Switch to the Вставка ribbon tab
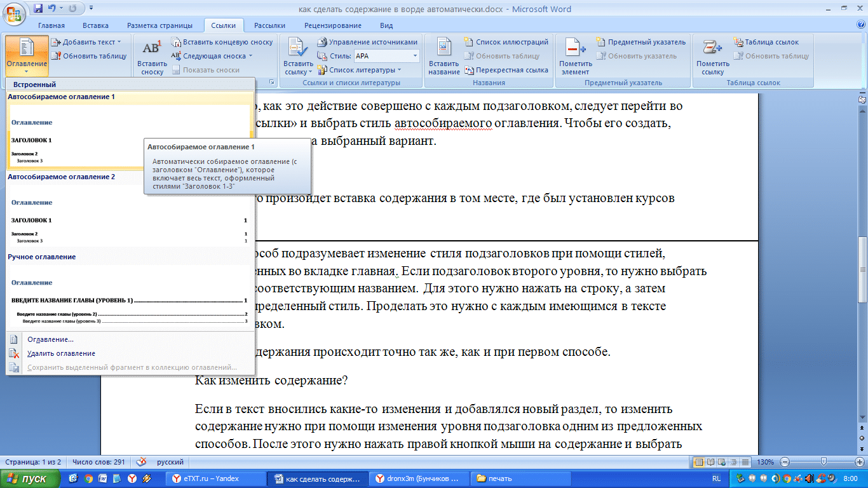The image size is (868, 488). (95, 25)
